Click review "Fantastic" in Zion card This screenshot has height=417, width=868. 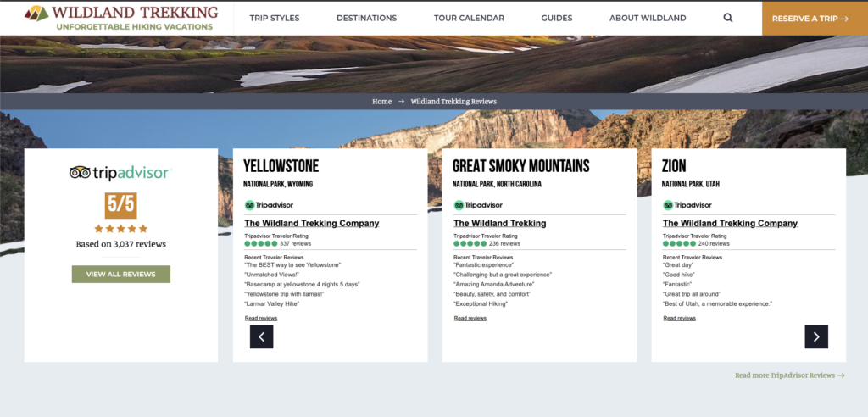(x=677, y=284)
